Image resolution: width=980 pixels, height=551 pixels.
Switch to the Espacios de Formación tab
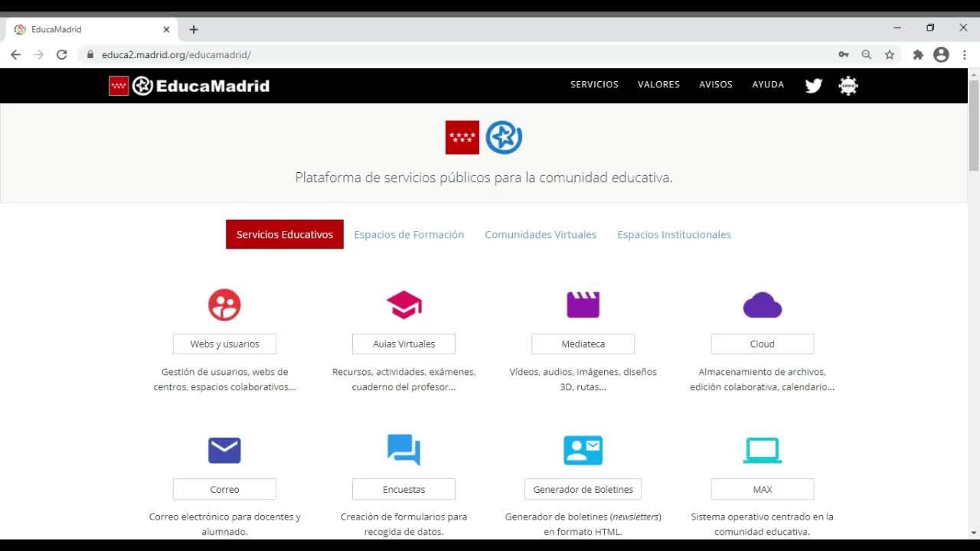point(409,235)
